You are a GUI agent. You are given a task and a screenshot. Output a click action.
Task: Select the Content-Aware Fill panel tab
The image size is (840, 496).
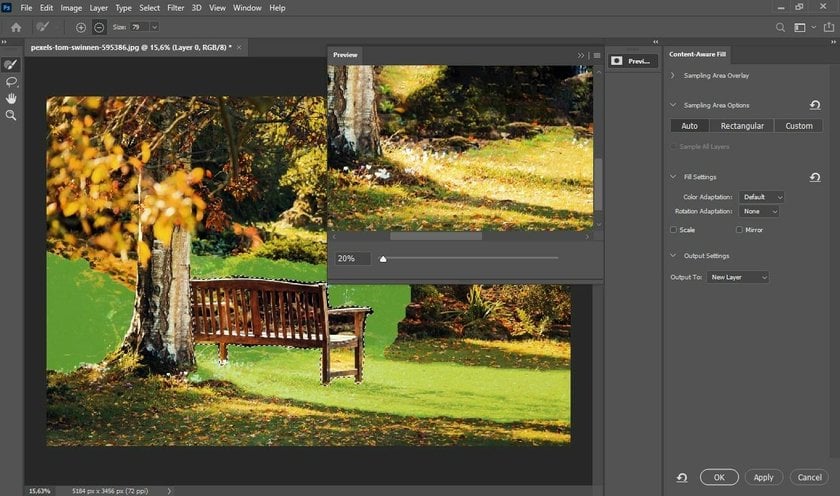pyautogui.click(x=697, y=54)
